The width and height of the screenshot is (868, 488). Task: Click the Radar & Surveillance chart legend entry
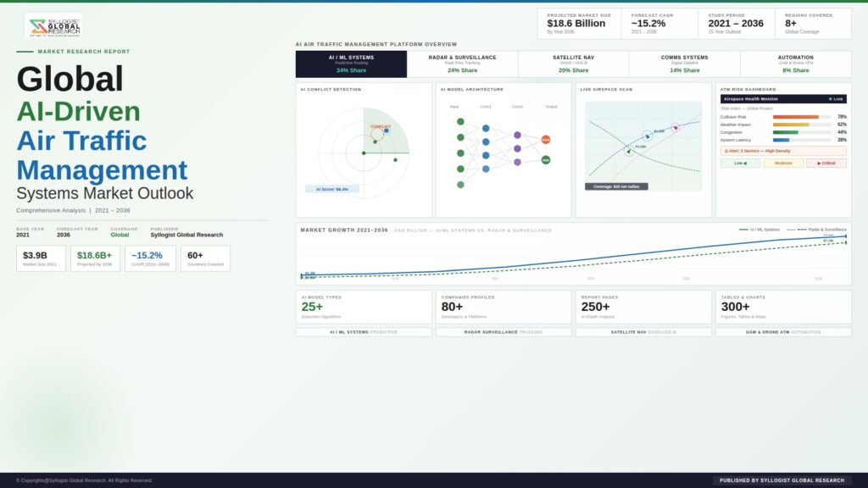[x=817, y=230]
